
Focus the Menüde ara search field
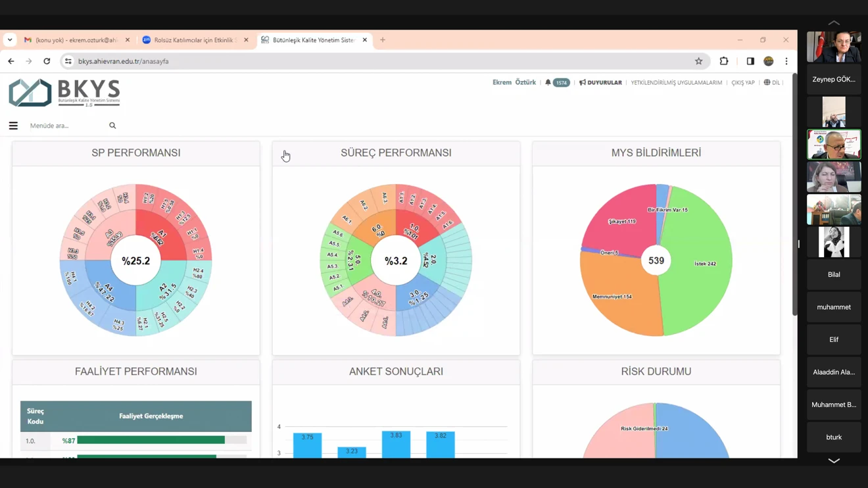click(x=66, y=126)
